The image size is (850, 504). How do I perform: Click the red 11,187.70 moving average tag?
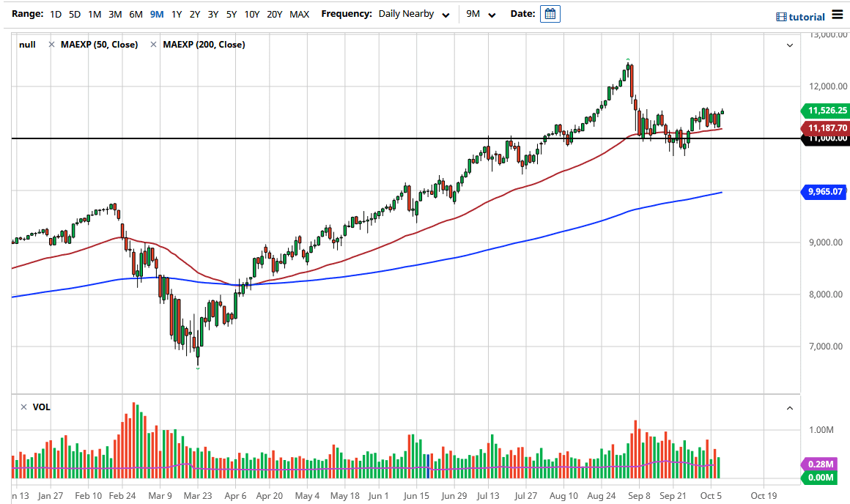click(x=824, y=128)
